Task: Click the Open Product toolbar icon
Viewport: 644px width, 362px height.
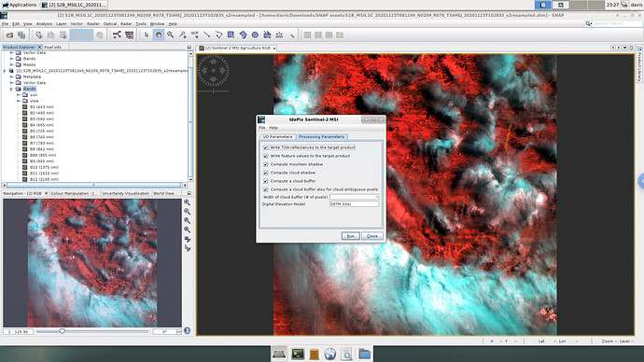Action: pos(9,35)
